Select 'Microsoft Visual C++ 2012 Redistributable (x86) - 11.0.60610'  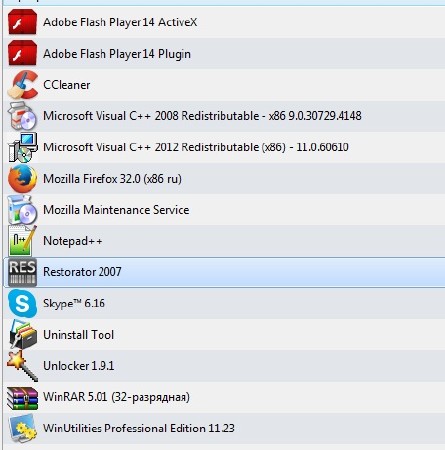[x=196, y=147]
